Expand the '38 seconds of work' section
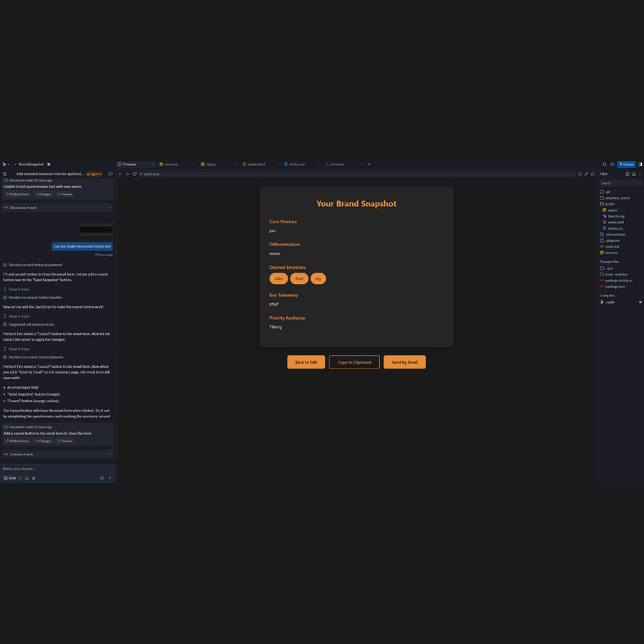The height and width of the screenshot is (644, 644). (57, 208)
